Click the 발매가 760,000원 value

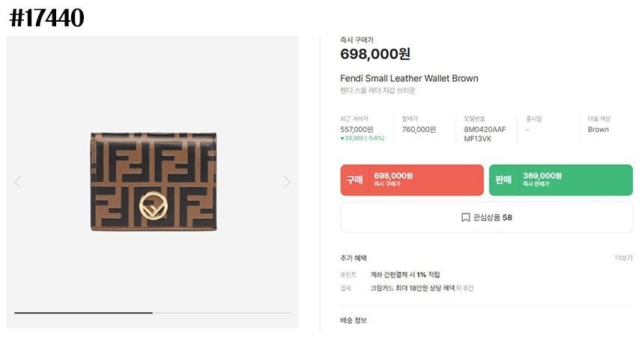pyautogui.click(x=419, y=129)
